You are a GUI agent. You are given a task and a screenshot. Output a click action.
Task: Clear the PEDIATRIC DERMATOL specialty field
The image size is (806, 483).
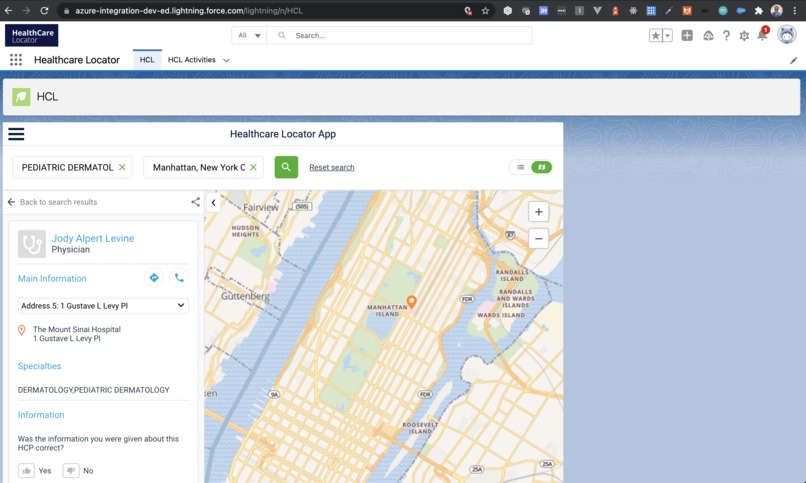pos(122,167)
